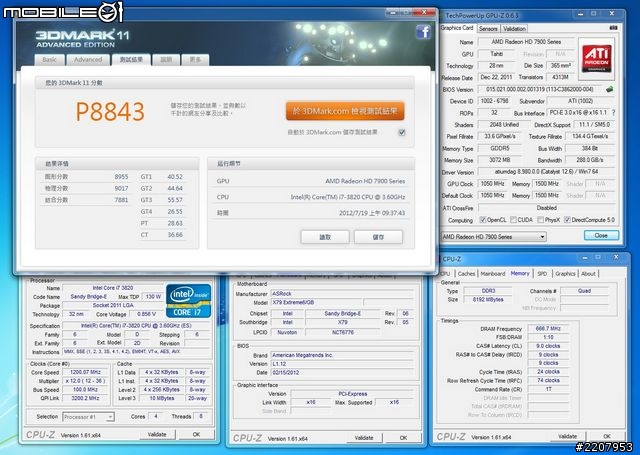This screenshot has height=455, width=640.
Task: Click the 儲存 save button in 3DMark
Action: coord(378,237)
